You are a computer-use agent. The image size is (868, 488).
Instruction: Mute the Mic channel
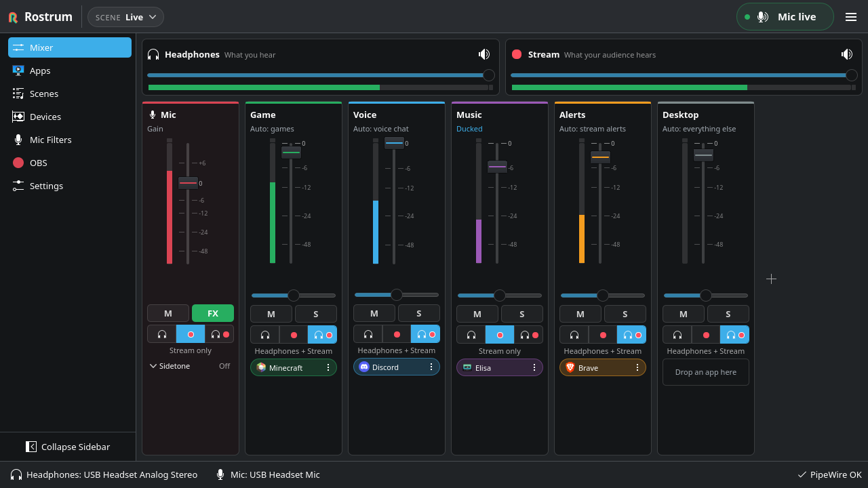click(168, 313)
